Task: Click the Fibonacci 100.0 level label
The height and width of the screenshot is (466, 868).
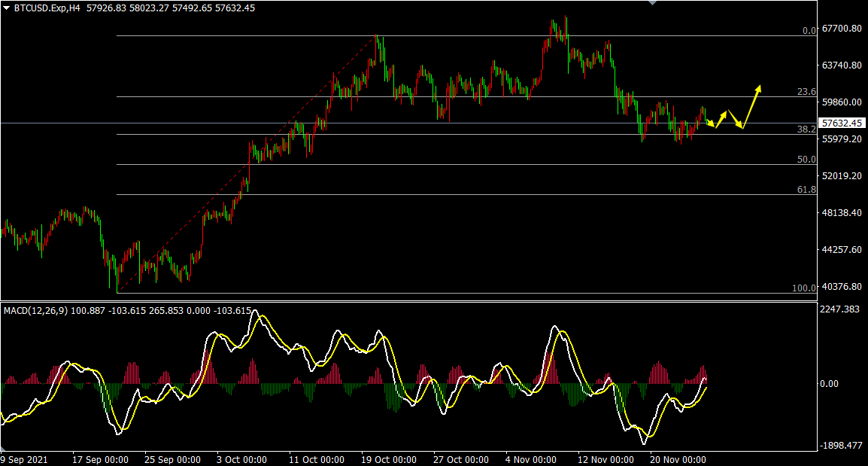Action: point(804,288)
